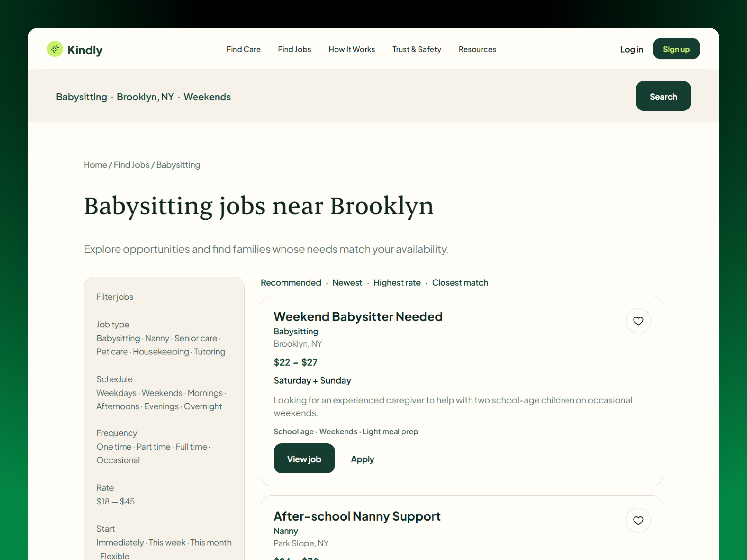747x560 pixels.
Task: Click Nanny category under After-school Nanny Support
Action: click(286, 531)
